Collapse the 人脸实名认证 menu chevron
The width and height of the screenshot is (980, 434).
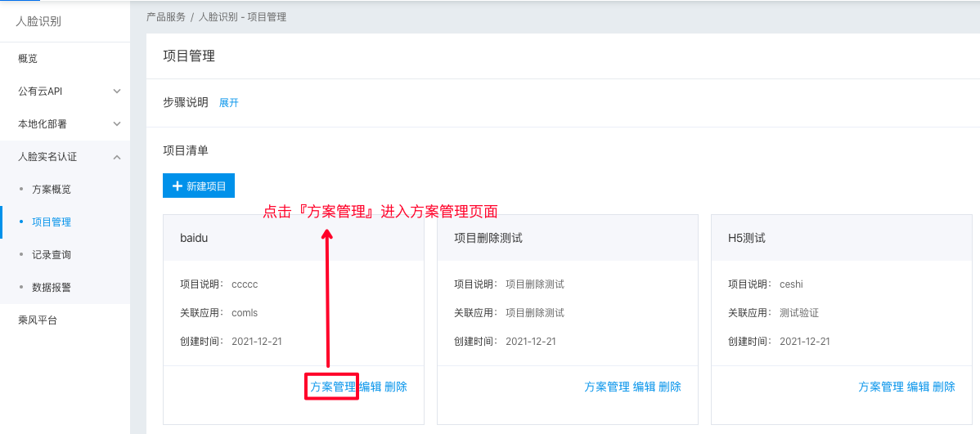(x=117, y=157)
